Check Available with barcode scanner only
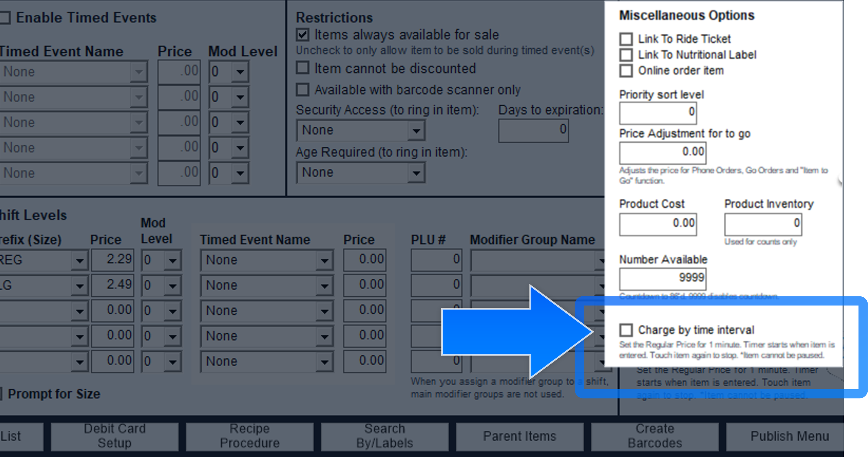 pyautogui.click(x=303, y=90)
